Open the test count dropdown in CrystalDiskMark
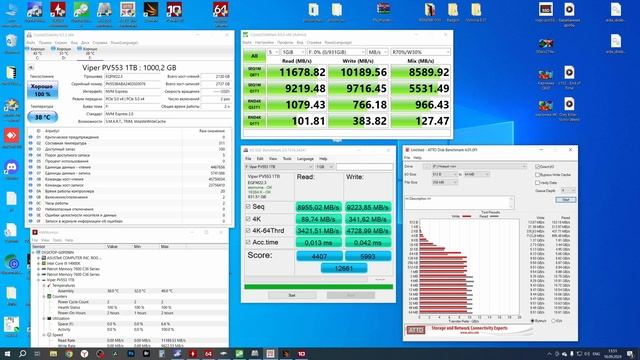This screenshot has height=360, width=640. pyautogui.click(x=273, y=52)
